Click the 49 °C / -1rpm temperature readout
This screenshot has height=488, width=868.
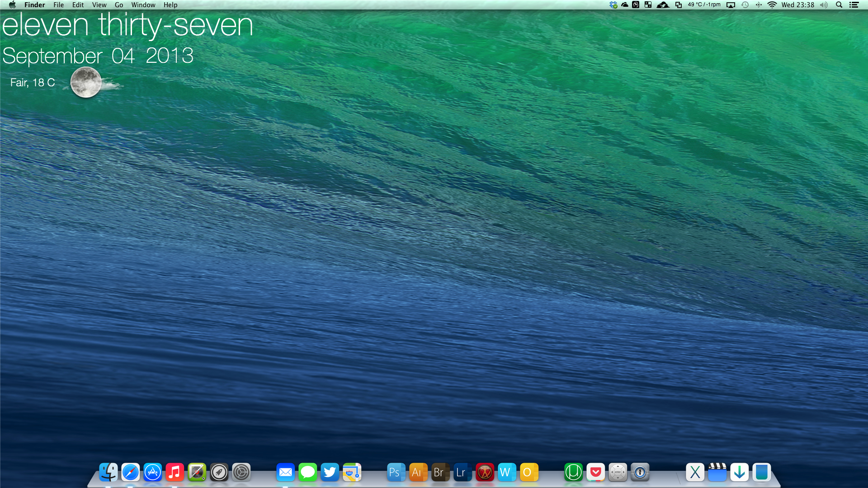[704, 5]
